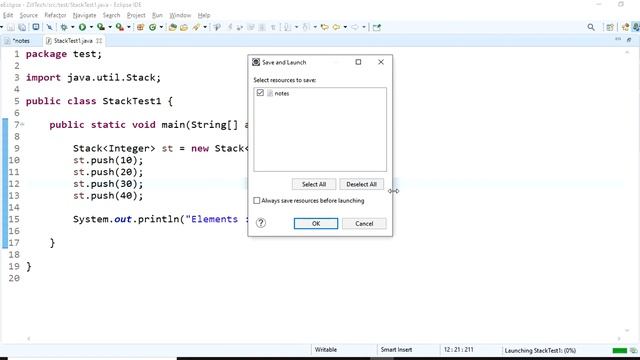Open the Debug dropdown arrow
640x360 pixels.
click(x=73, y=27)
